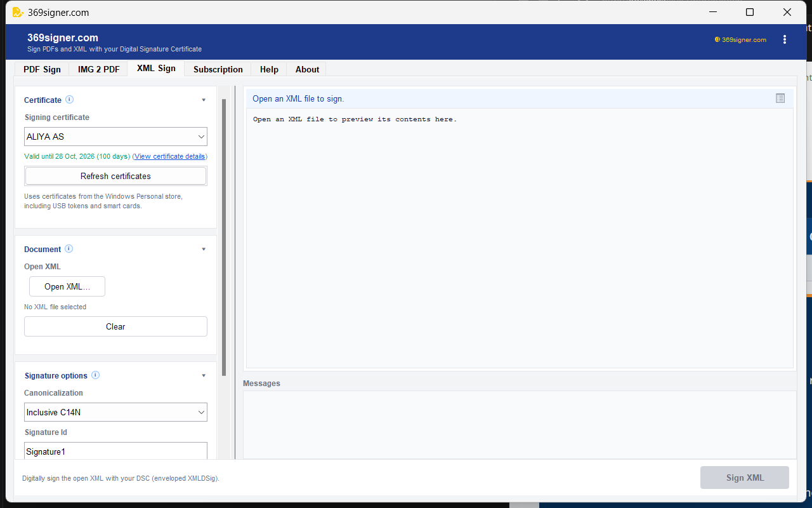Image resolution: width=812 pixels, height=508 pixels.
Task: Switch to the IMG 2 PDF tab
Action: [98, 69]
